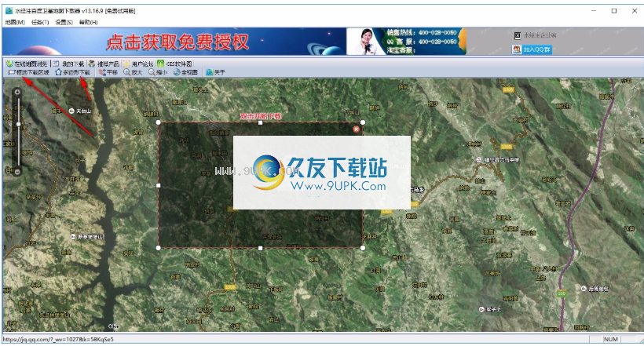Click the bottom-left corner handle of selection box
The image size is (644, 346).
click(x=159, y=248)
